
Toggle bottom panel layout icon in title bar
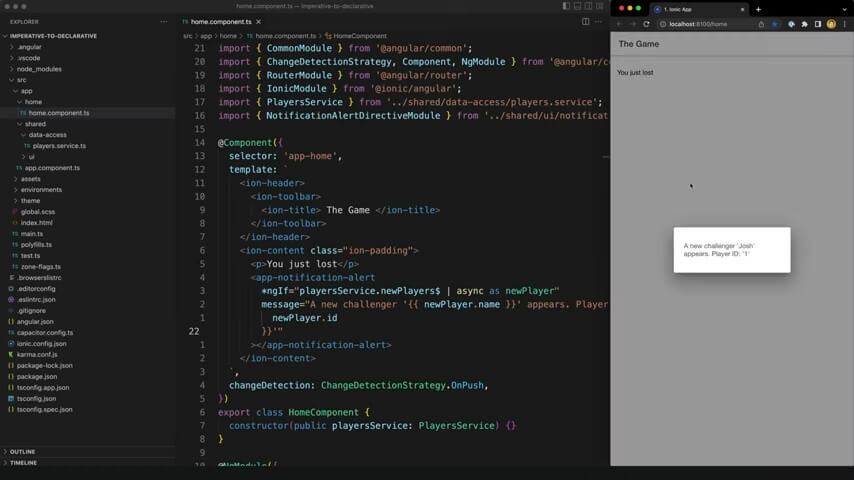577,6
